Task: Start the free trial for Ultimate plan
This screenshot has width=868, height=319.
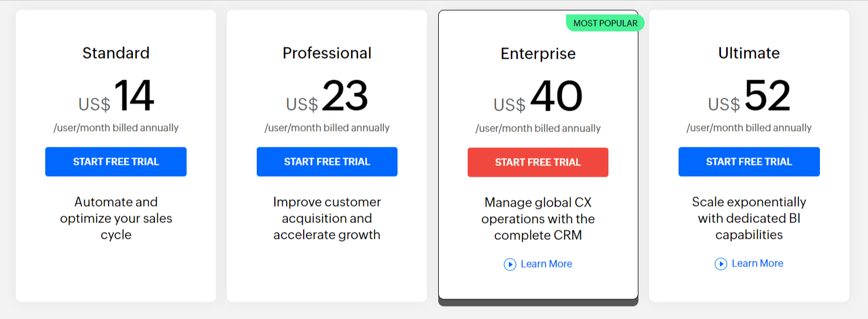Action: click(x=749, y=162)
